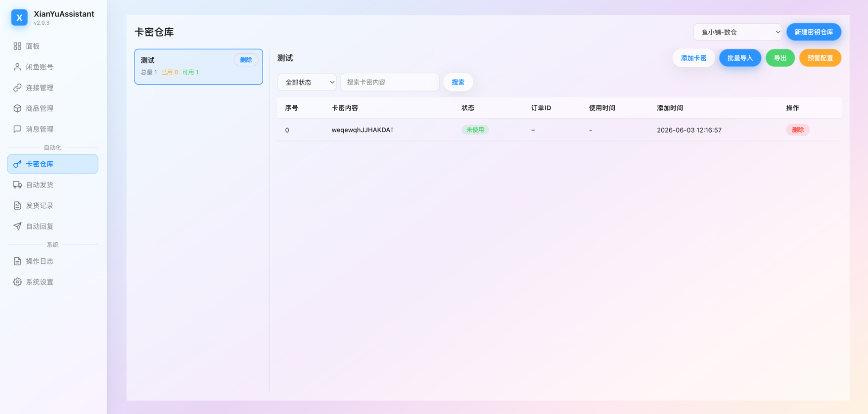This screenshot has height=414, width=868.
Task: Click the 已用 0 count label
Action: click(x=170, y=72)
